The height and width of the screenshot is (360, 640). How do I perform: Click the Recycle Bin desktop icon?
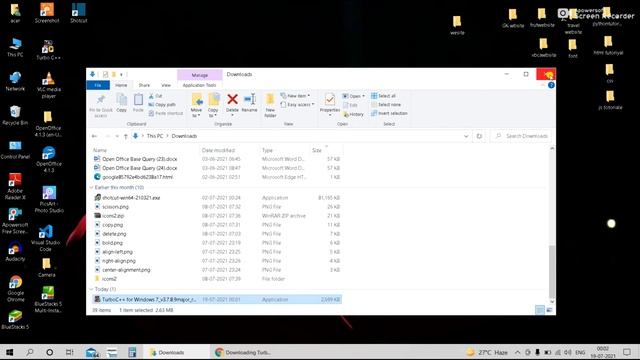[x=15, y=115]
